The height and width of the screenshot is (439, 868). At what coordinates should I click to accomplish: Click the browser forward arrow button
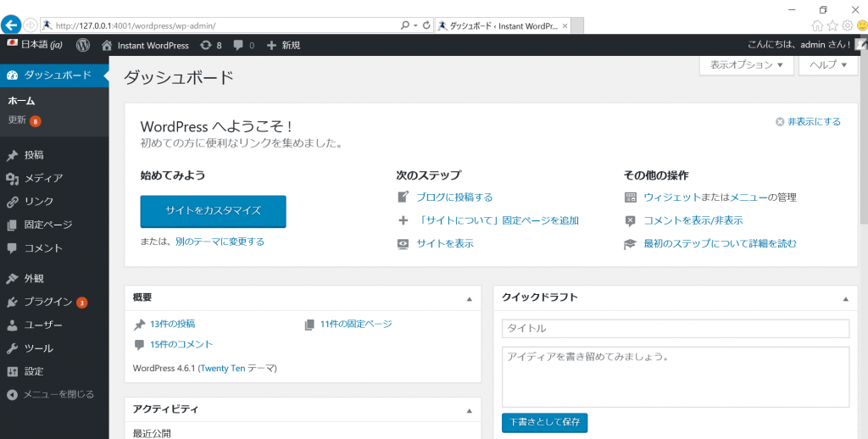point(31,25)
